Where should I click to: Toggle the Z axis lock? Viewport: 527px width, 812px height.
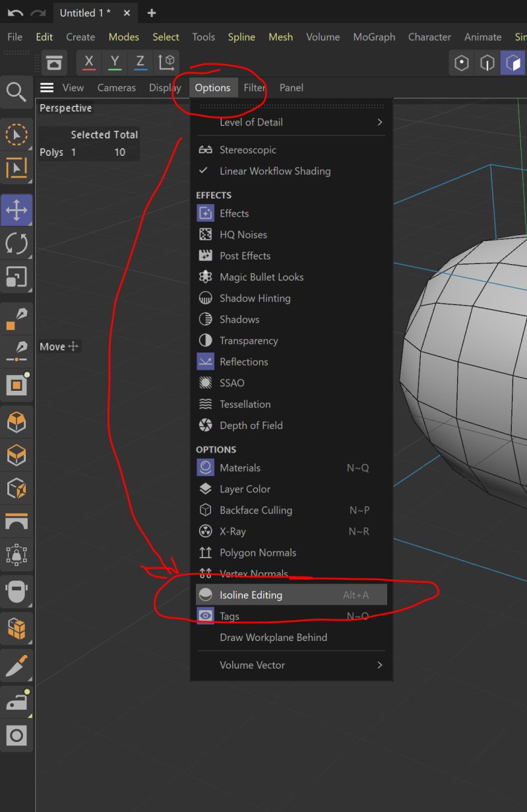point(140,63)
